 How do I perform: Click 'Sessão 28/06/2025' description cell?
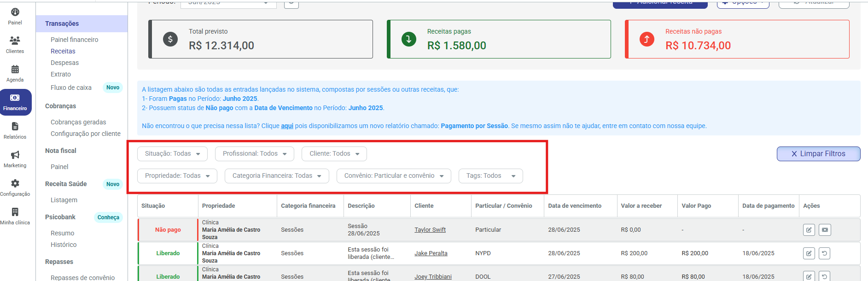364,230
